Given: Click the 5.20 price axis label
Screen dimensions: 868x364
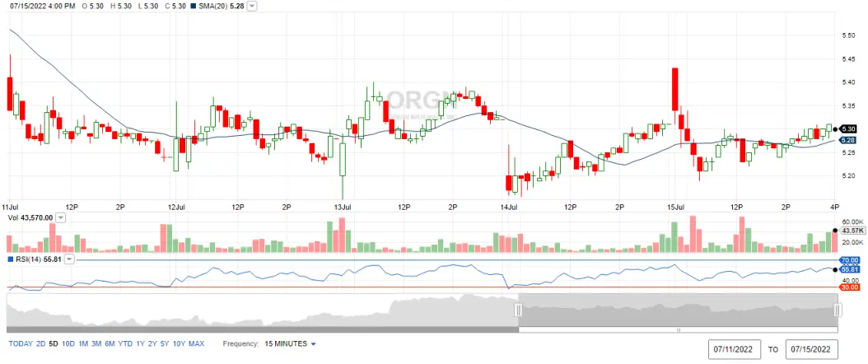Looking at the screenshot, I should 848,176.
